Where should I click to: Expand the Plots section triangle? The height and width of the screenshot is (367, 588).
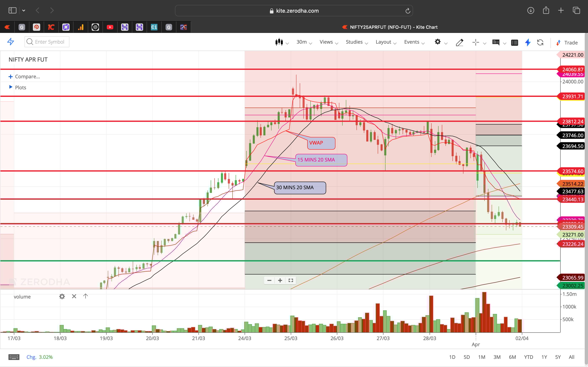click(x=10, y=87)
